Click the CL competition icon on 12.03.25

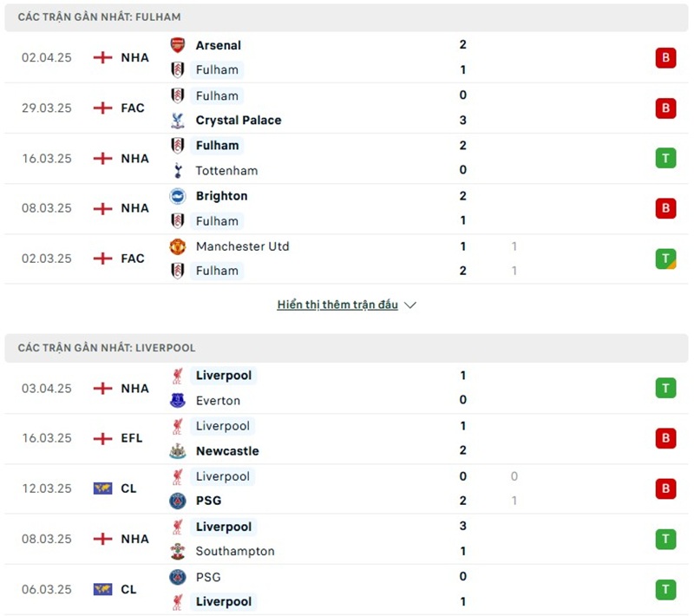pos(102,488)
